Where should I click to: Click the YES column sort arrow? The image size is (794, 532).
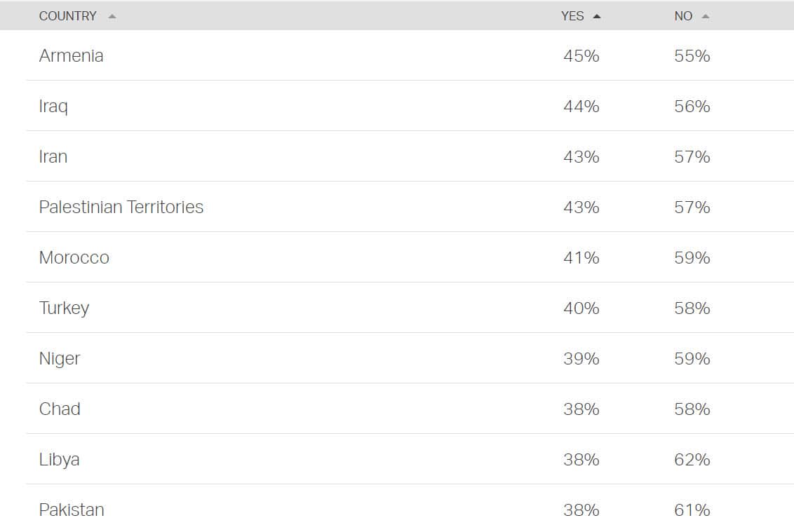pos(595,15)
